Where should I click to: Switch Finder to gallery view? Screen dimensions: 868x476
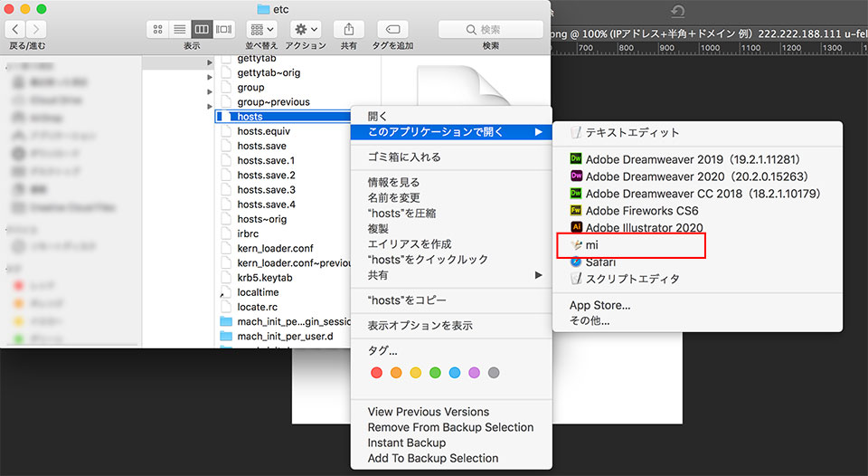pos(224,29)
